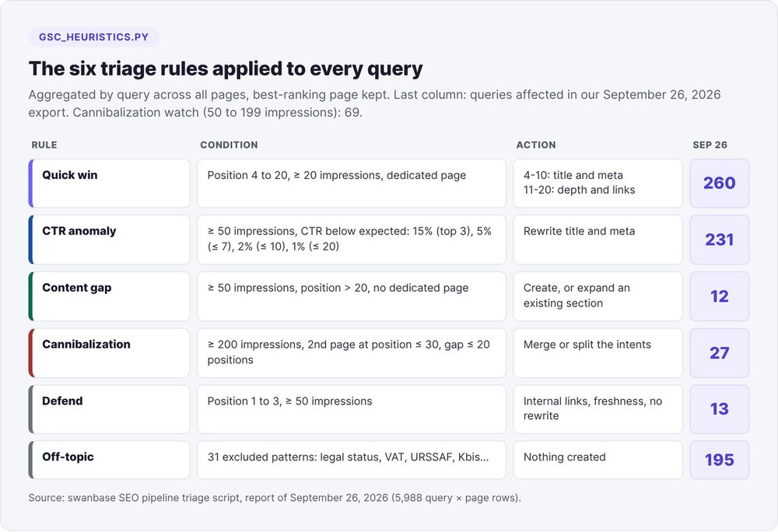The height and width of the screenshot is (532, 778).
Task: Select the heading 'The six triage rules applied to every query'
Action: [x=226, y=68]
